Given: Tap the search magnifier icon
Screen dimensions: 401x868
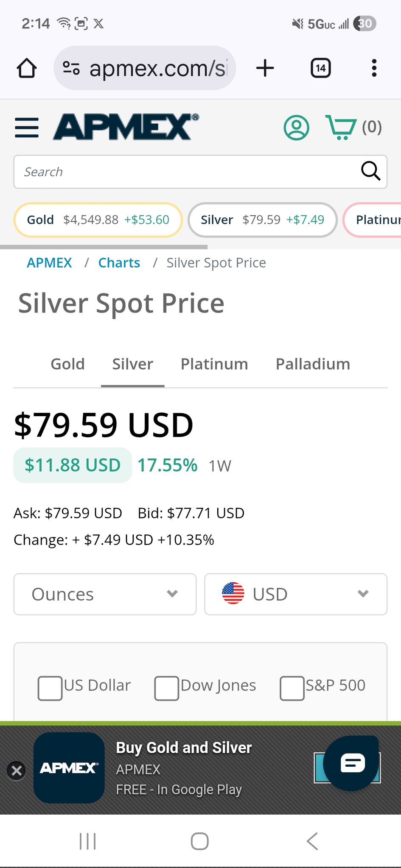Looking at the screenshot, I should click(x=370, y=171).
